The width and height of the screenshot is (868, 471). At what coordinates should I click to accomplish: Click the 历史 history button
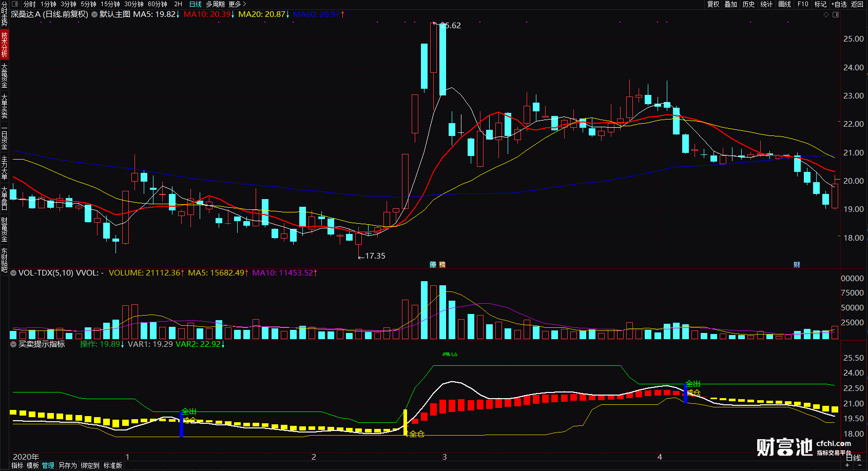tap(749, 4)
